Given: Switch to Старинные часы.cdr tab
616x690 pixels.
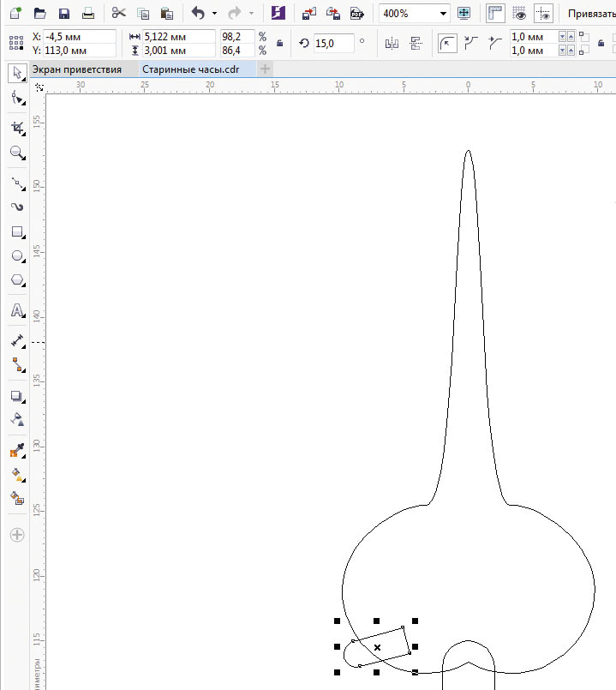Looking at the screenshot, I should [x=190, y=69].
